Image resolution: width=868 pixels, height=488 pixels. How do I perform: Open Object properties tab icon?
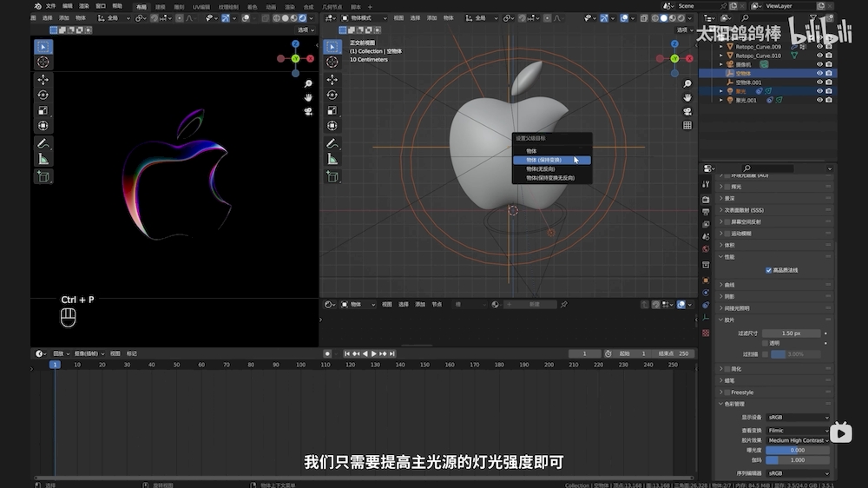pos(706,280)
